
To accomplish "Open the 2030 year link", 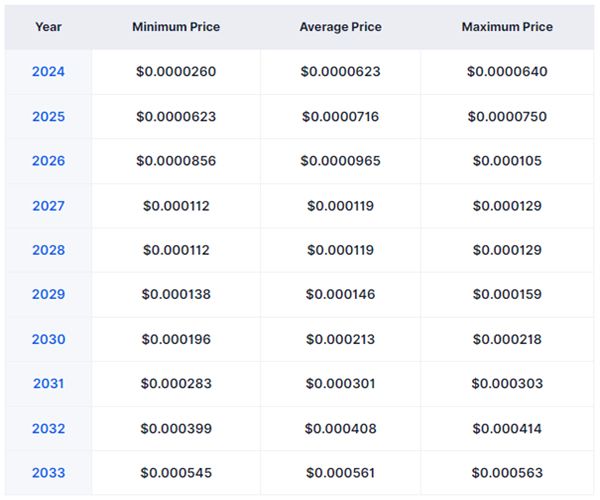I will coord(48,339).
